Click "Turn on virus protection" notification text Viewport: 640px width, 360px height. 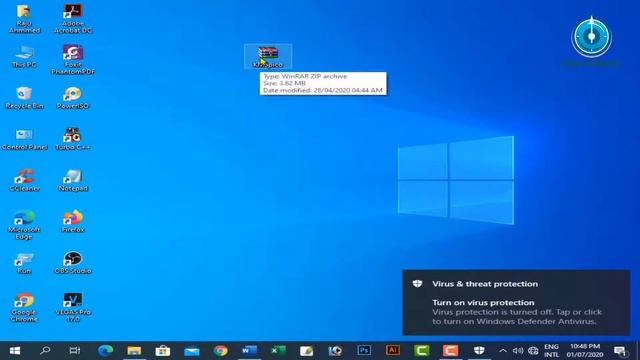click(x=483, y=302)
